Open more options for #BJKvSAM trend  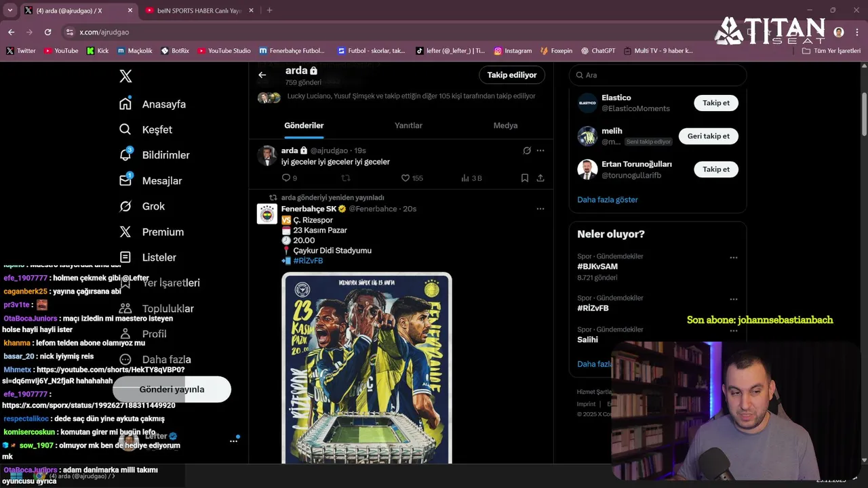tap(734, 258)
